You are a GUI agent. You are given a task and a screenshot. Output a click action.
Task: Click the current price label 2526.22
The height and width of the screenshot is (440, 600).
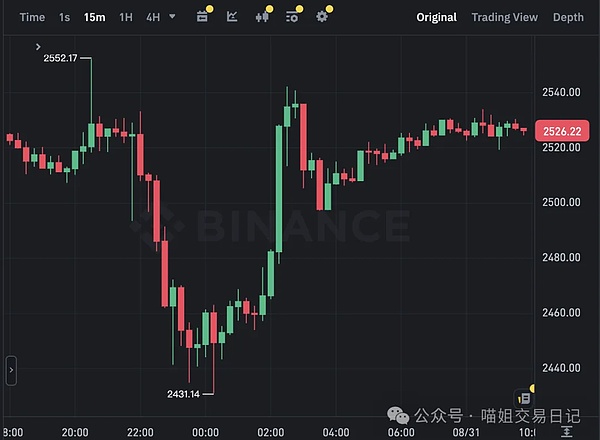562,131
